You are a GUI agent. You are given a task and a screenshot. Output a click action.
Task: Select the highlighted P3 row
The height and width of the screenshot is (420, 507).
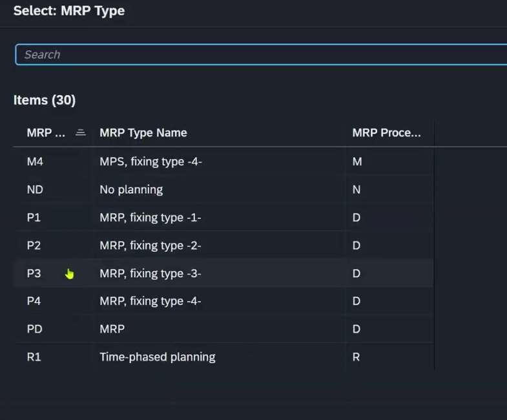point(223,273)
